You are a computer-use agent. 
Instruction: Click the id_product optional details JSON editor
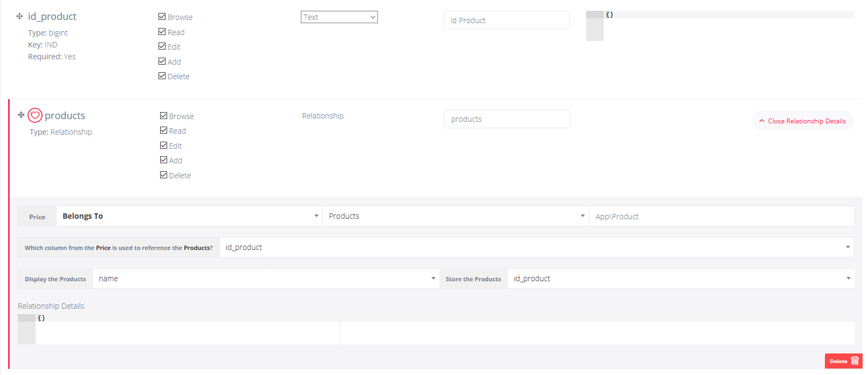point(720,26)
